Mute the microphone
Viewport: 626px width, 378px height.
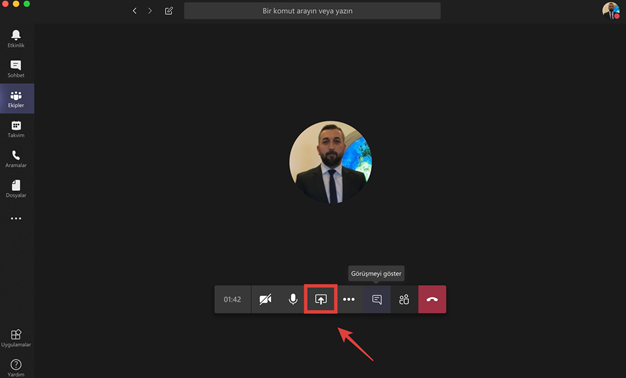point(293,299)
